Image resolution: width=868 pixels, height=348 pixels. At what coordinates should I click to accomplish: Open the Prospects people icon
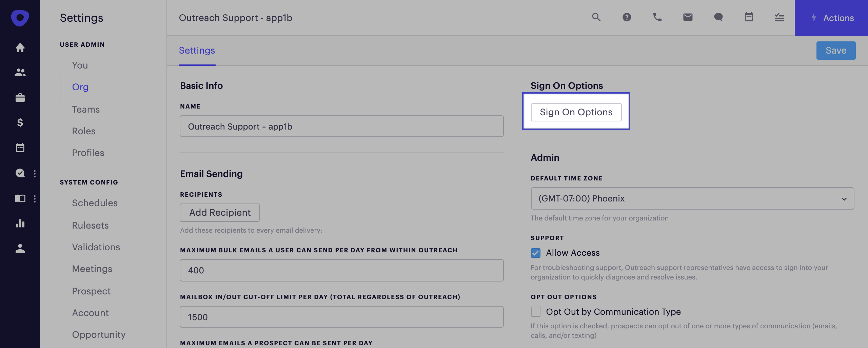tap(20, 72)
